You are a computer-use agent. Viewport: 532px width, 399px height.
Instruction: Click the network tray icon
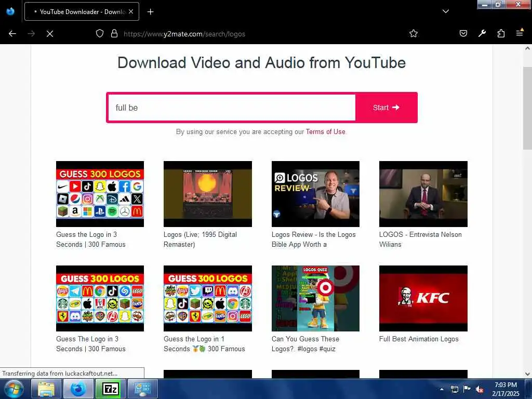tap(454, 389)
